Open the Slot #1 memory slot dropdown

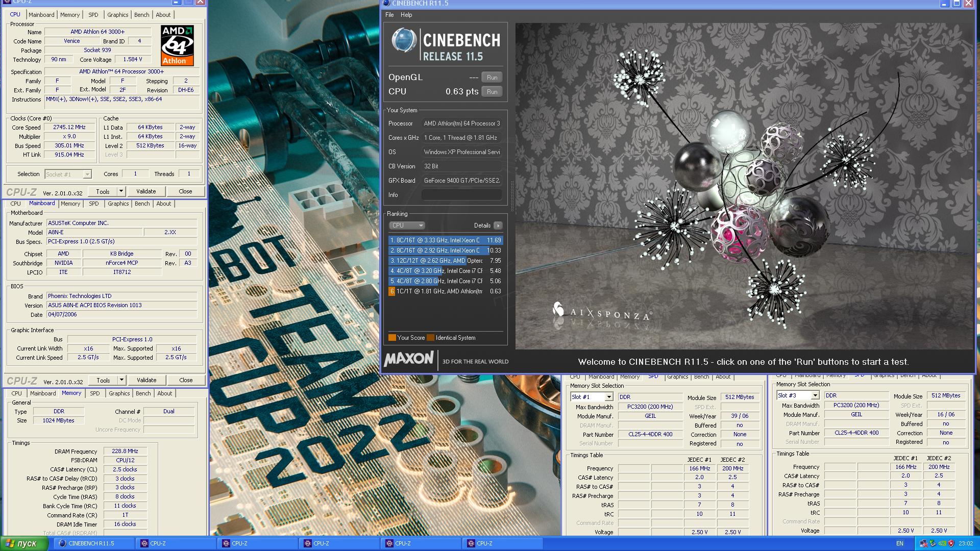[608, 397]
